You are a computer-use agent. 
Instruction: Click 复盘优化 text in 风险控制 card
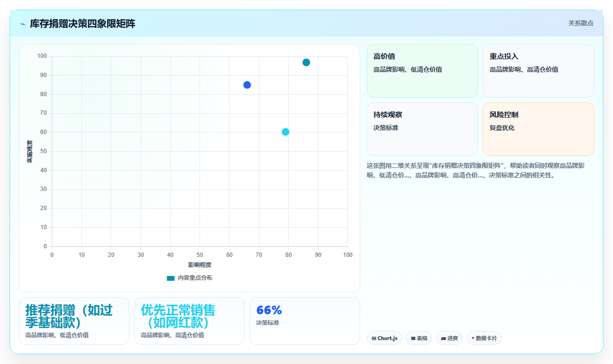[502, 128]
